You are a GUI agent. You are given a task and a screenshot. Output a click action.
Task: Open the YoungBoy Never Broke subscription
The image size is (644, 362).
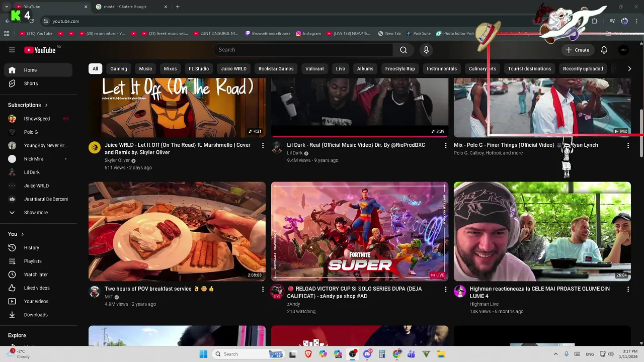38,145
